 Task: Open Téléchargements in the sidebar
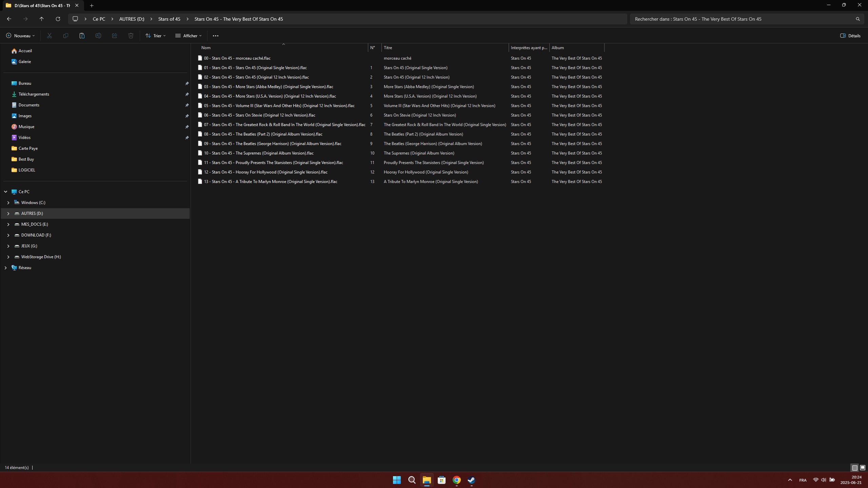pos(34,94)
